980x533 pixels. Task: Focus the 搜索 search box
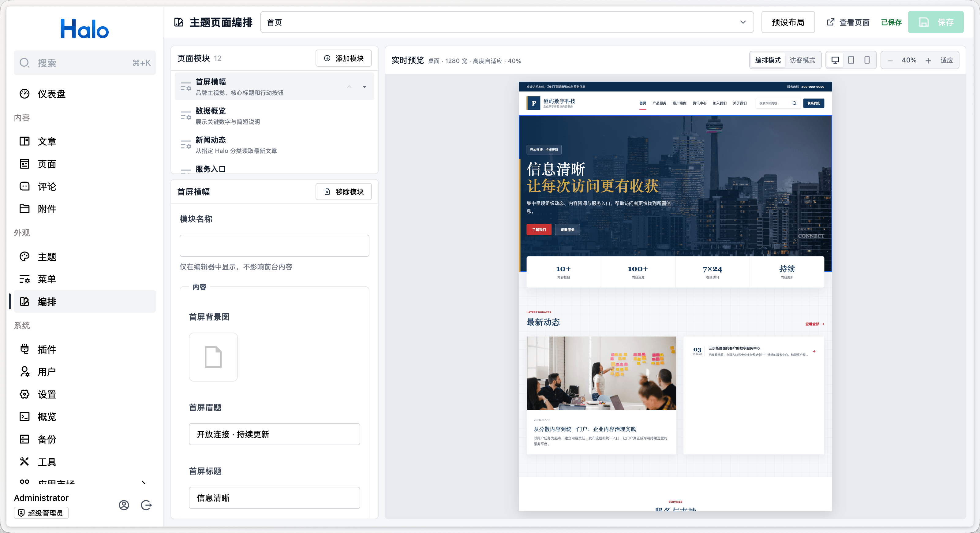pyautogui.click(x=84, y=63)
